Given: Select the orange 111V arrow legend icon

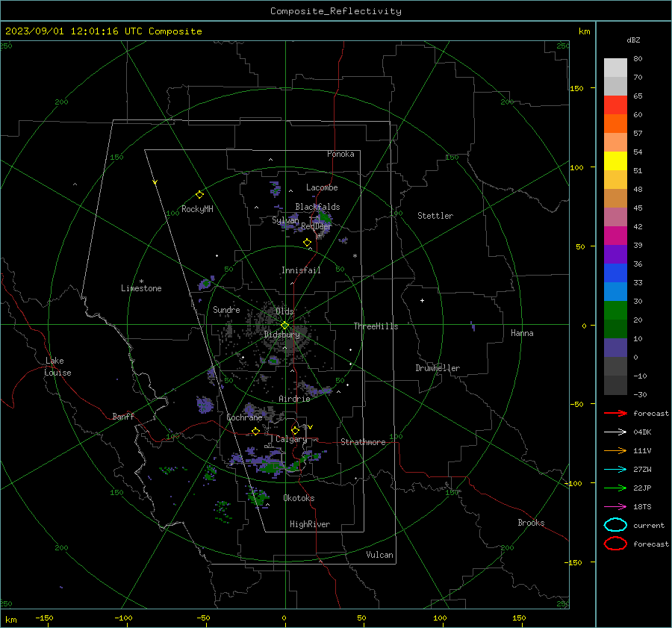Looking at the screenshot, I should pyautogui.click(x=615, y=450).
